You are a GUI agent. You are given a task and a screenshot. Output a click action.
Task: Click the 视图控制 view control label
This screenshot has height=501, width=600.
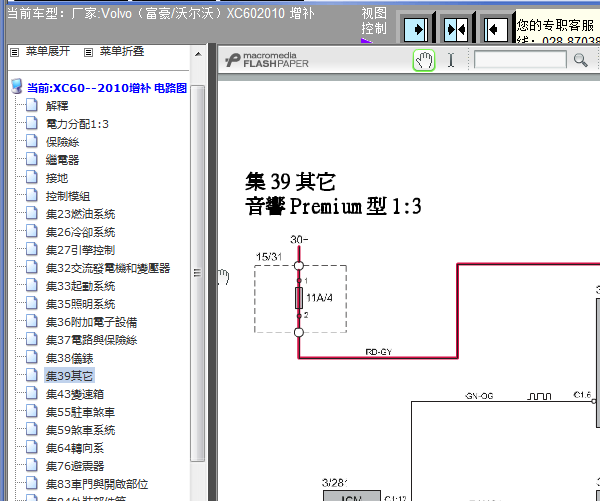click(374, 21)
